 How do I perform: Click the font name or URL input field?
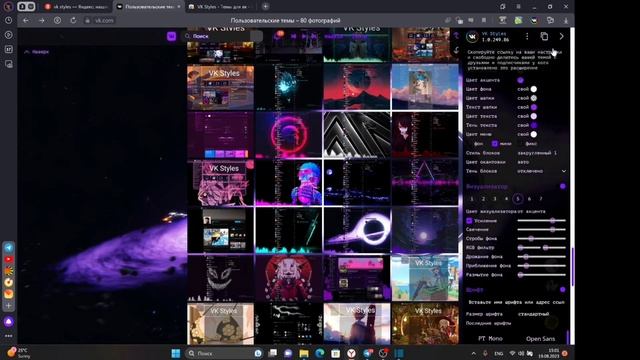coord(516,302)
